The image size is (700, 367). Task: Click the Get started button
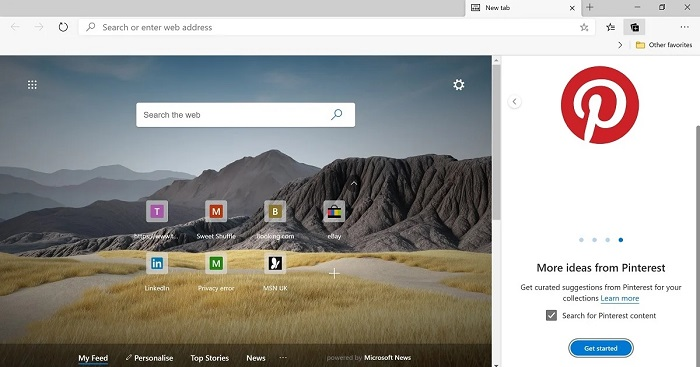tap(601, 348)
